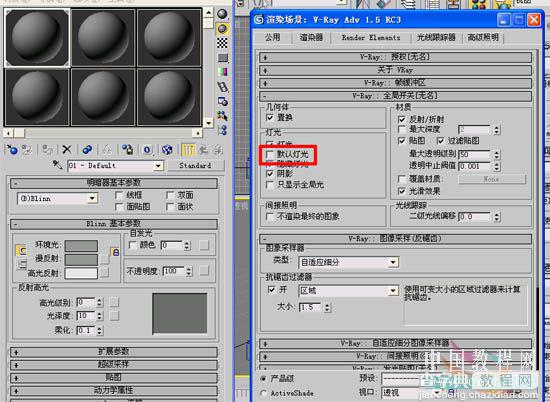The height and width of the screenshot is (402, 550).
Task: Click the Video Color Check icon
Action: pyautogui.click(x=222, y=72)
